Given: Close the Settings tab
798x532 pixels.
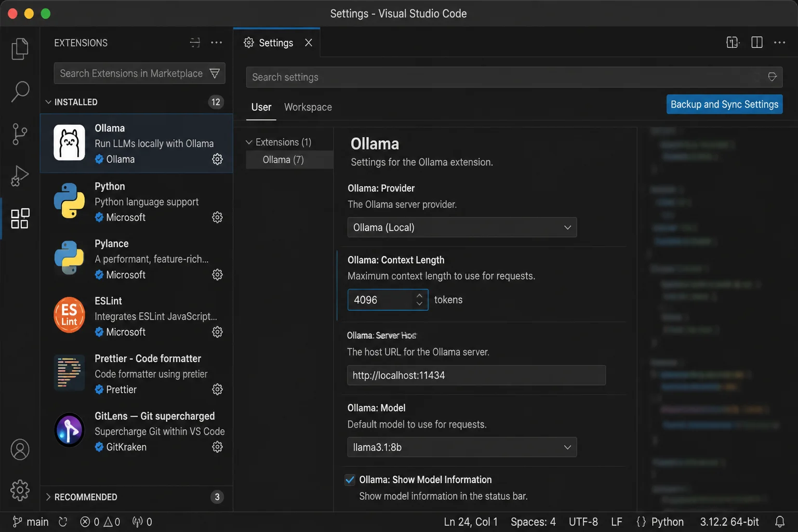Looking at the screenshot, I should (309, 43).
